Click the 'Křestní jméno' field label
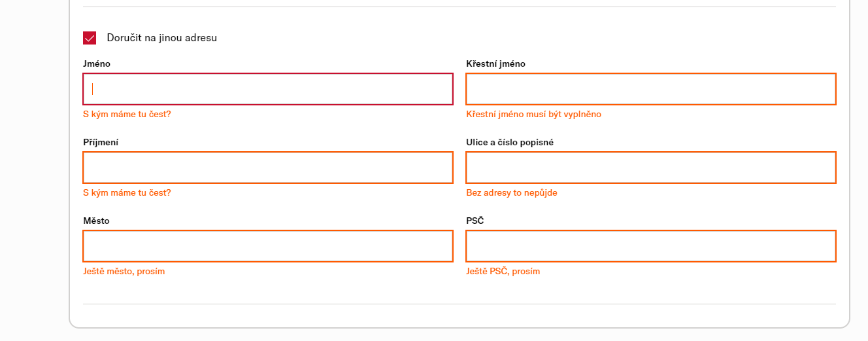Image resolution: width=868 pixels, height=341 pixels. pyautogui.click(x=495, y=63)
